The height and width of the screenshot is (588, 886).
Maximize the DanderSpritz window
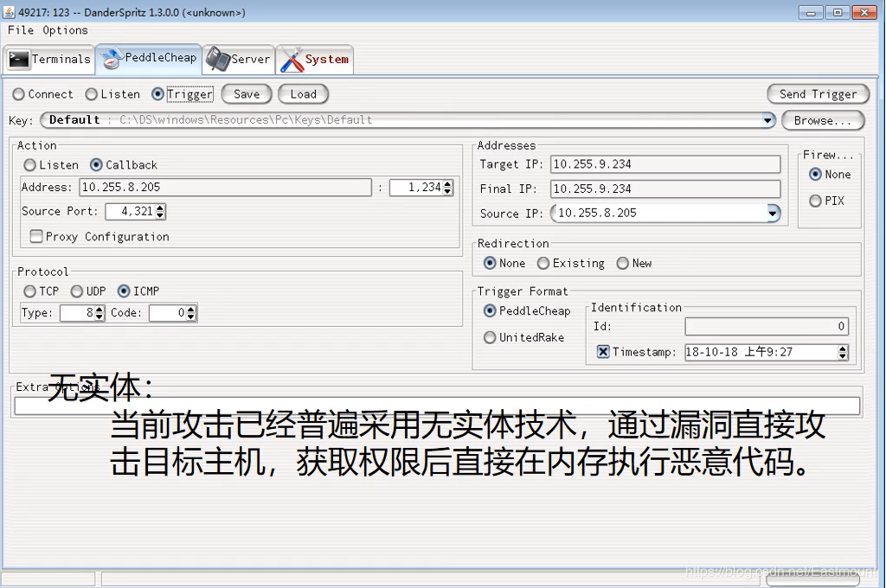[x=838, y=12]
